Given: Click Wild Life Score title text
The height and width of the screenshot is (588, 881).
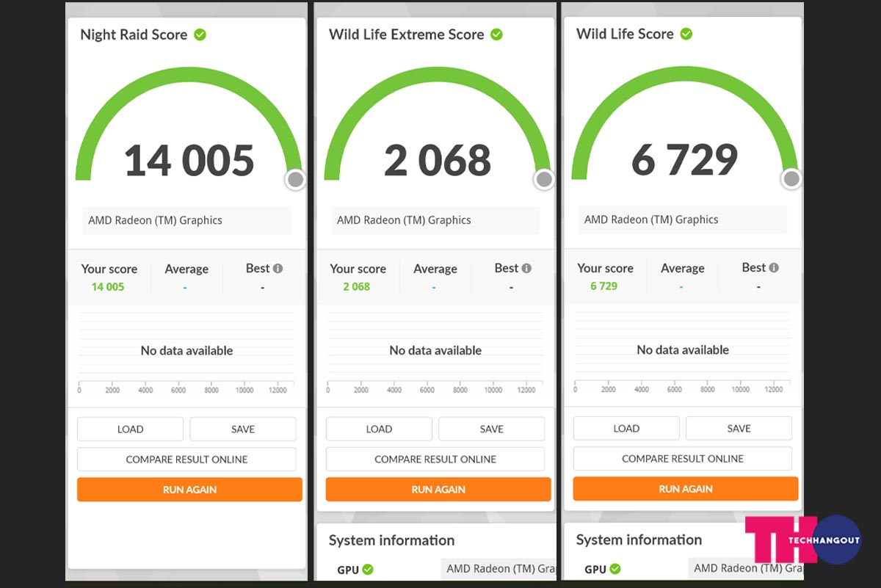Looking at the screenshot, I should pos(625,34).
